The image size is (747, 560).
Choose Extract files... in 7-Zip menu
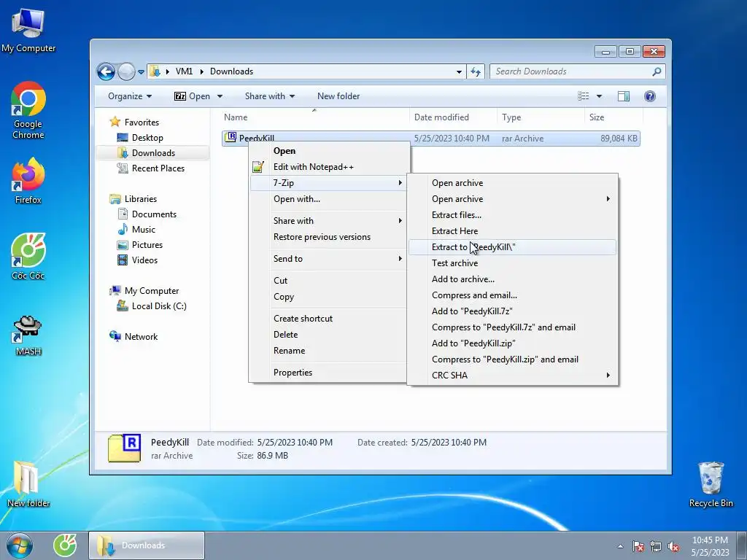pos(513,215)
